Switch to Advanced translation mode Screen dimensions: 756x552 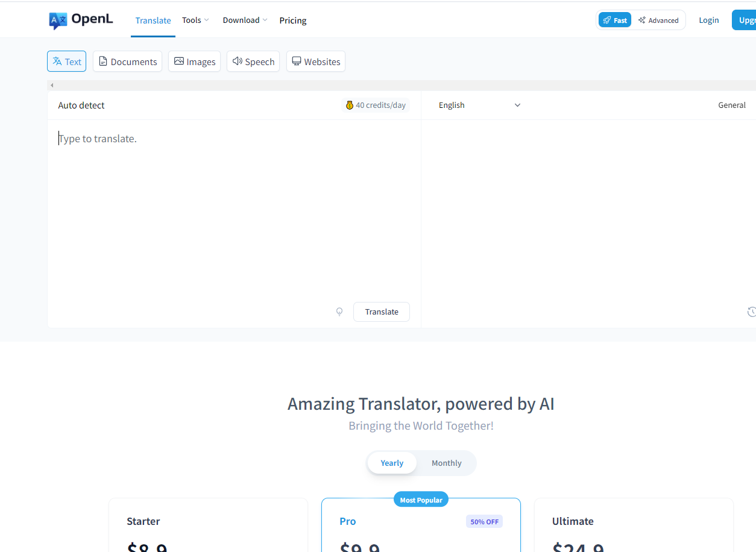click(658, 20)
